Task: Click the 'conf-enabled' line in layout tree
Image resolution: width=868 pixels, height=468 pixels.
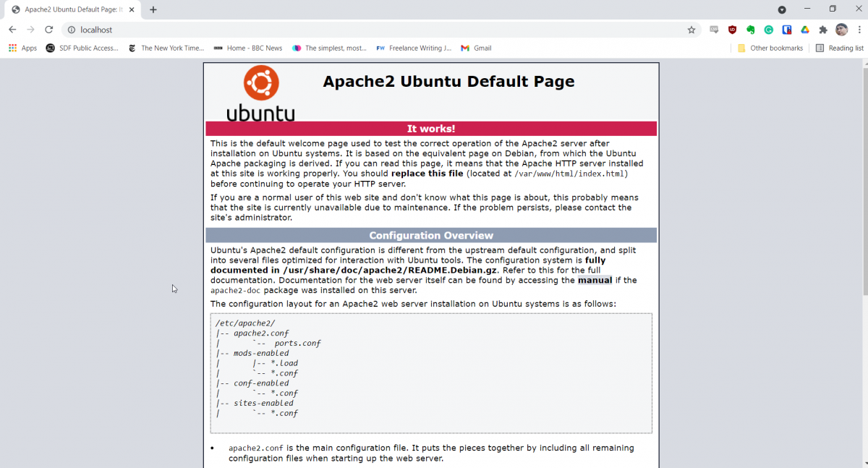Action: click(260, 383)
